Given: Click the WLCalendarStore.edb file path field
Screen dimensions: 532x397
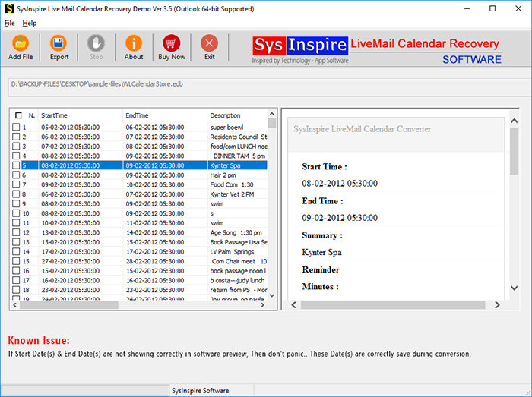Looking at the screenshot, I should [270, 88].
